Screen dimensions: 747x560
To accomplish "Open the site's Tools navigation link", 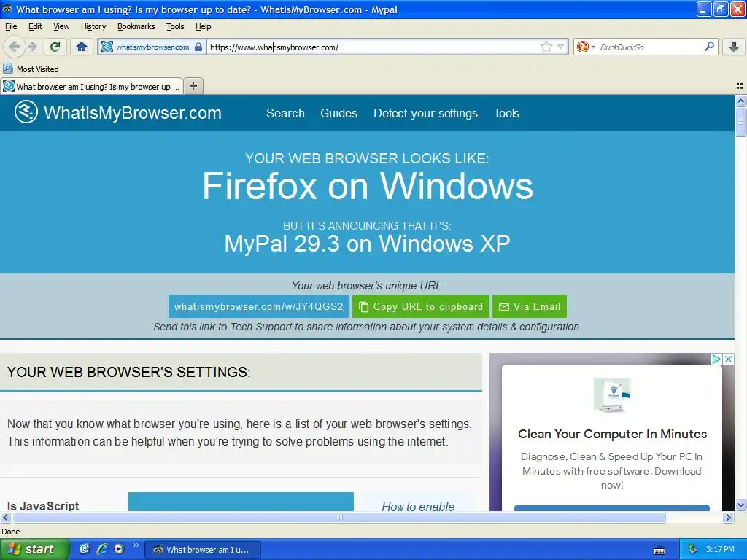I will [x=506, y=113].
